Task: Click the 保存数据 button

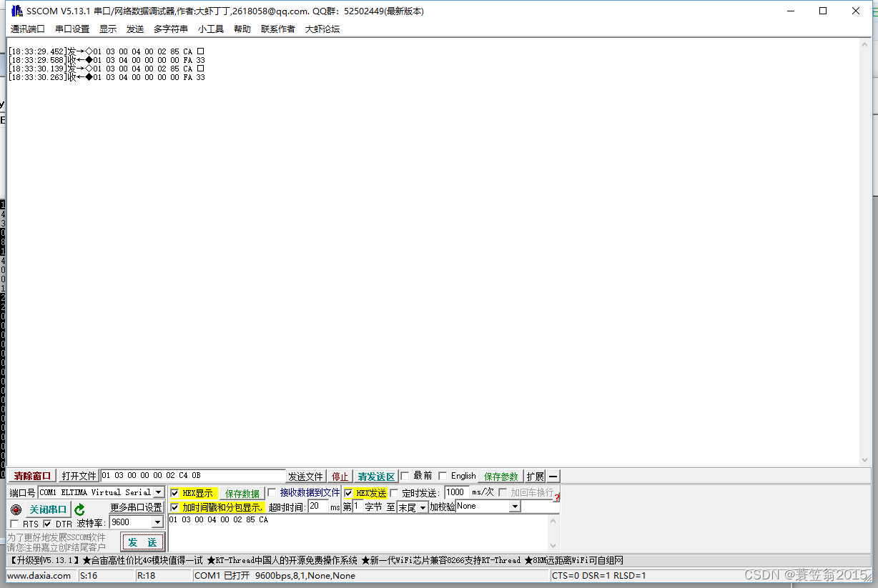Action: [242, 493]
